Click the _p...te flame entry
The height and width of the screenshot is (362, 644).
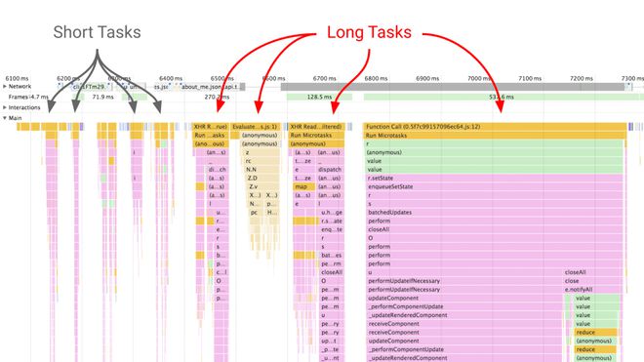(332, 349)
